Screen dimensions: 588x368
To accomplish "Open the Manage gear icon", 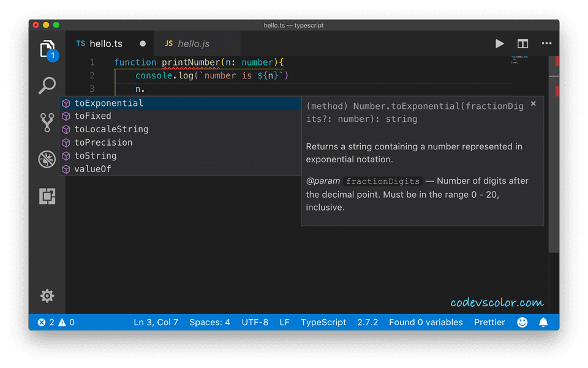I will [47, 296].
